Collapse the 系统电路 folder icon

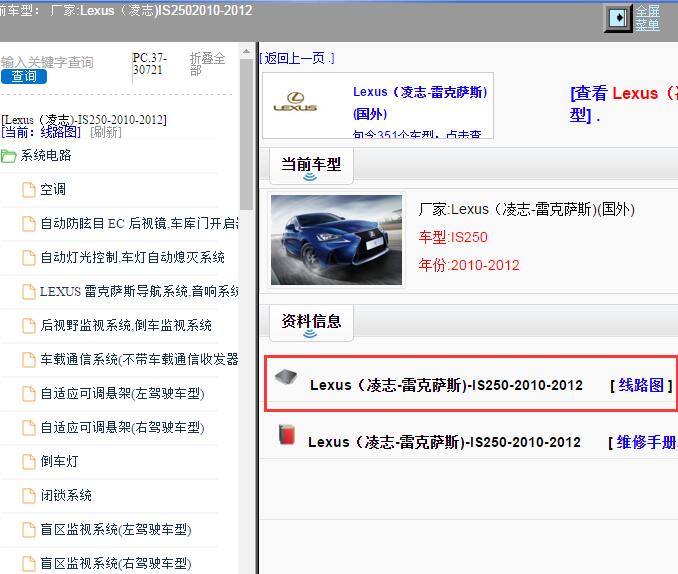tap(8, 156)
